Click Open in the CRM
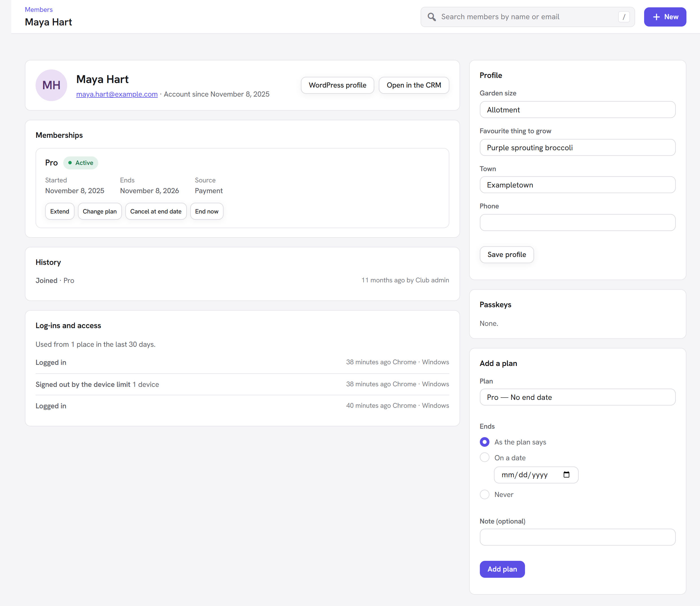Screen dimensions: 700x606 pyautogui.click(x=414, y=85)
